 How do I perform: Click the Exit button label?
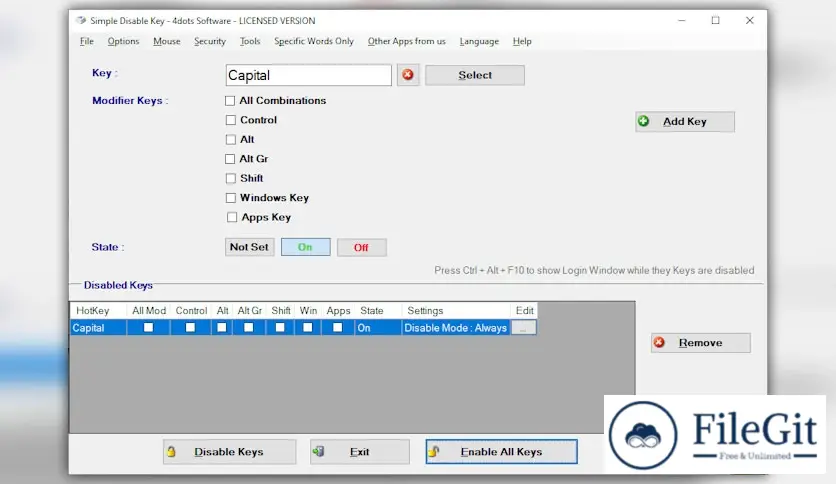359,452
